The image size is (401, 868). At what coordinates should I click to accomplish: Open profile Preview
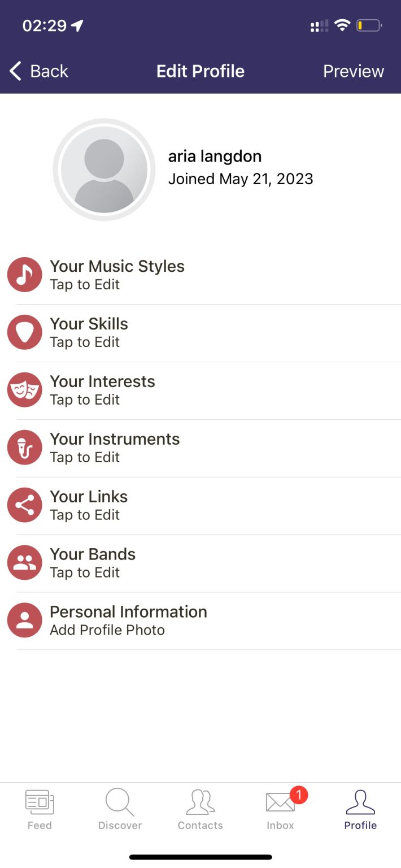coord(353,71)
